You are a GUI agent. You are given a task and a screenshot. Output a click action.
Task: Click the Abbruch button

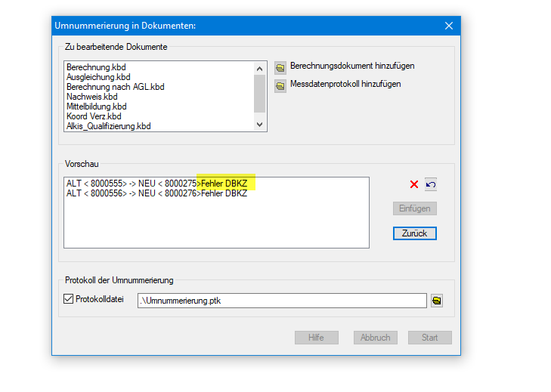tap(375, 338)
